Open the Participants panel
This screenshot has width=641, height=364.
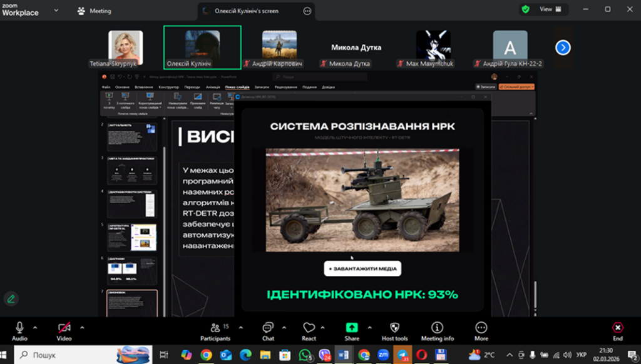(x=215, y=328)
